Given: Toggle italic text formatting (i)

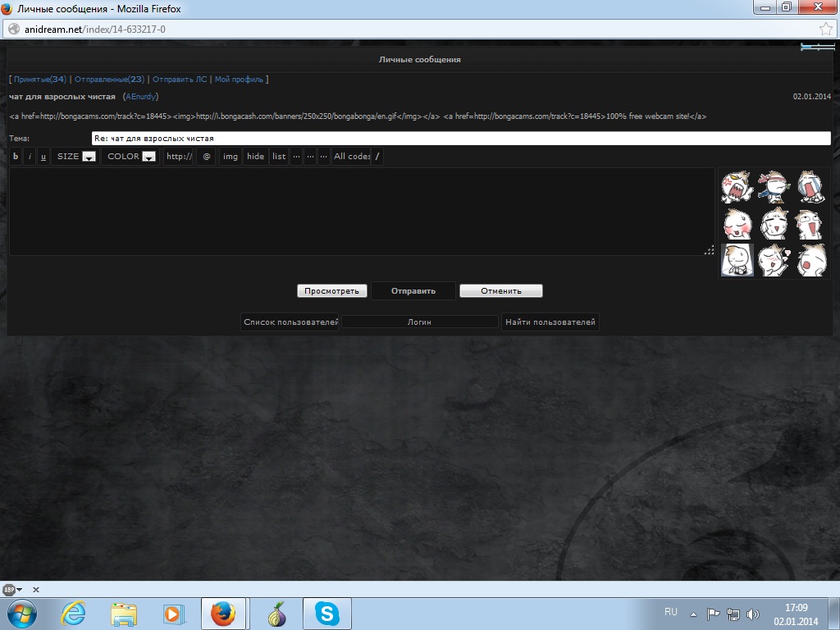Looking at the screenshot, I should [30, 157].
